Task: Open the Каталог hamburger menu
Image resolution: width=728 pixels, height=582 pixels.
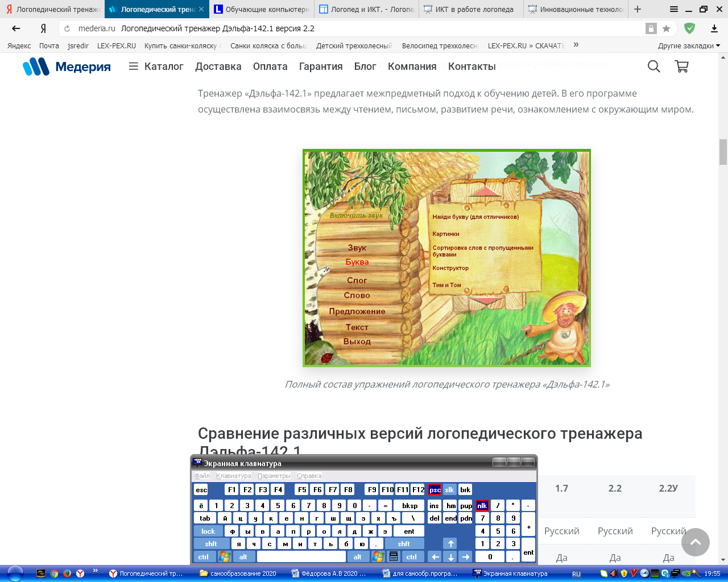Action: click(x=156, y=66)
